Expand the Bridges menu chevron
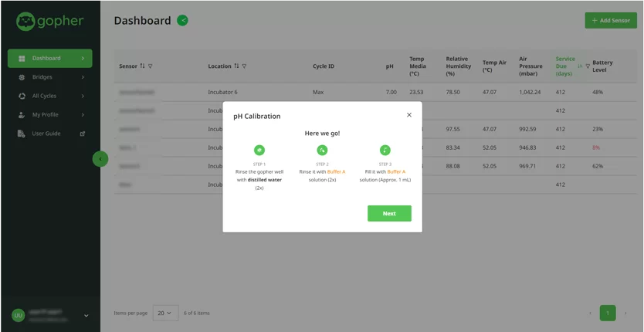Viewport: 644px width, 332px height. point(83,77)
